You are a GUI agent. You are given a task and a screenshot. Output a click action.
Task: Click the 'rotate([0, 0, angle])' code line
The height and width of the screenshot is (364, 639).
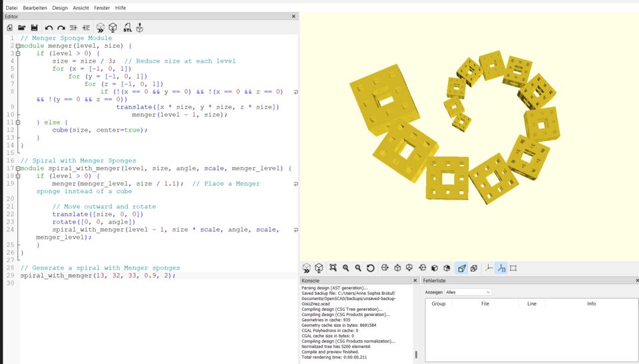(94, 222)
